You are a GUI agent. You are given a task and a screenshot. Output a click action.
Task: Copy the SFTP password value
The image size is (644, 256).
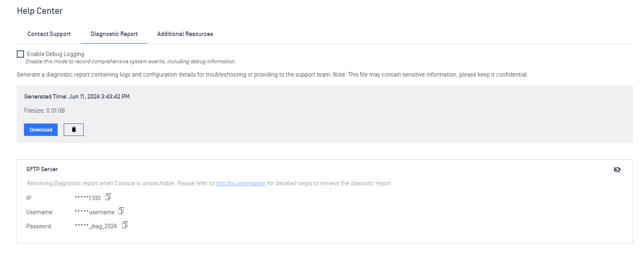(125, 225)
